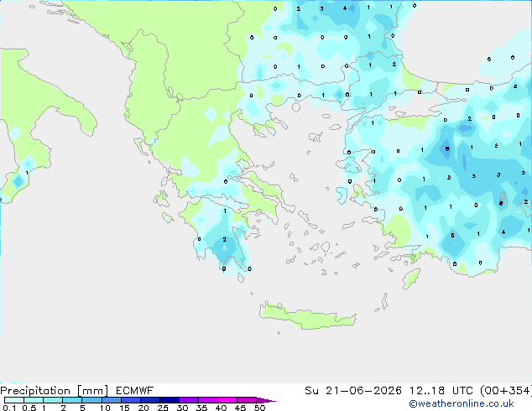Viewport: 532px width, 411px height.
Task: Click the '2' value over the Peloponnese
Action: click(x=225, y=239)
